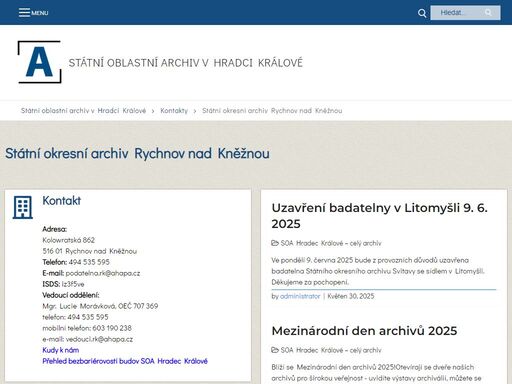Click the ISDS identifier iz3f5ve
512x384 pixels.
[x=73, y=284]
